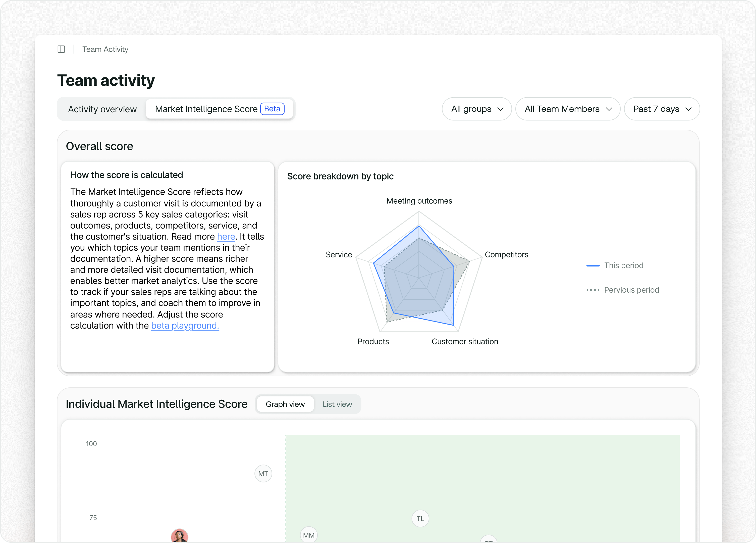Open the Past 7 days dropdown
This screenshot has height=543, width=756.
coord(662,109)
